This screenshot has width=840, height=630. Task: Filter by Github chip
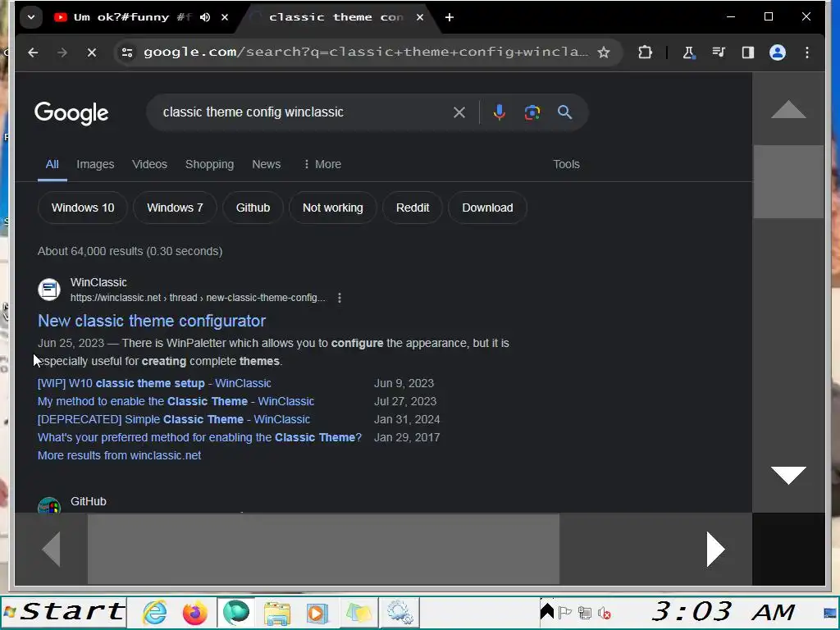(x=253, y=208)
